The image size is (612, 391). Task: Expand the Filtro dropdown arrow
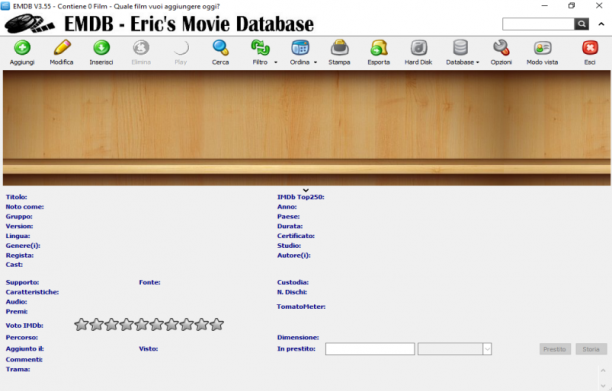[x=276, y=62]
